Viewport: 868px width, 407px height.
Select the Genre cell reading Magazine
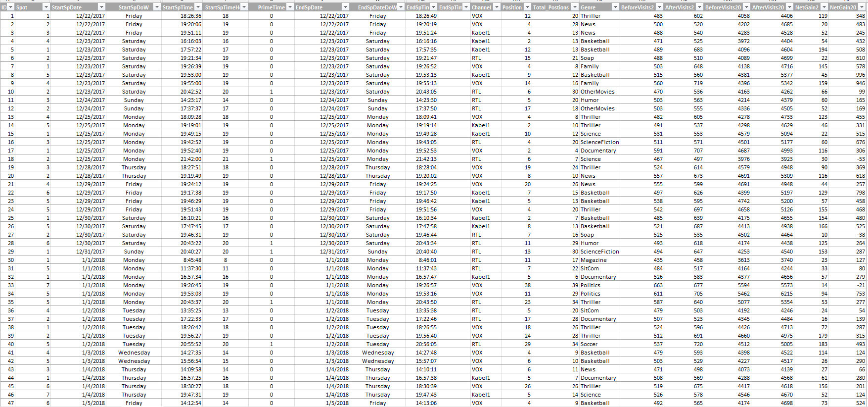pos(599,260)
